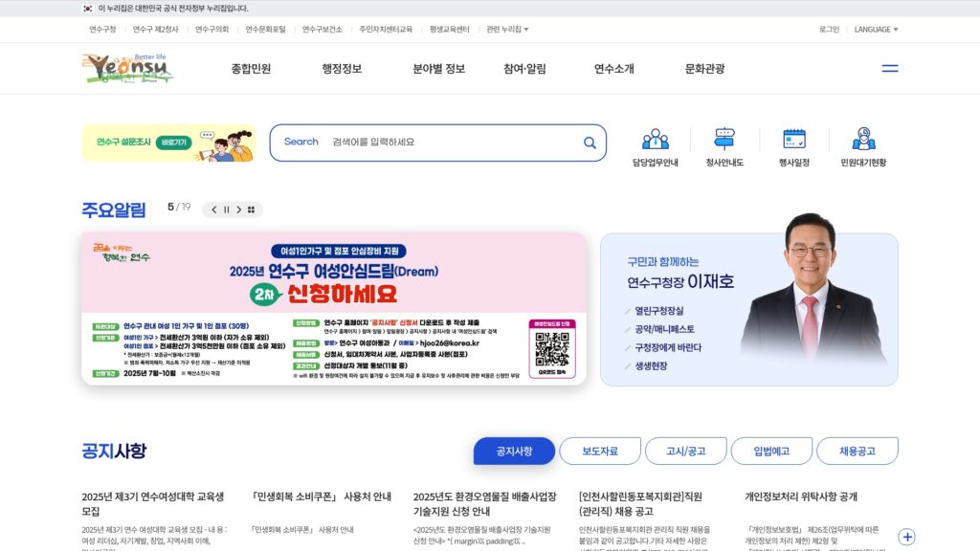The height and width of the screenshot is (551, 980).
Task: Select the 채용공고 tab
Action: pyautogui.click(x=857, y=452)
